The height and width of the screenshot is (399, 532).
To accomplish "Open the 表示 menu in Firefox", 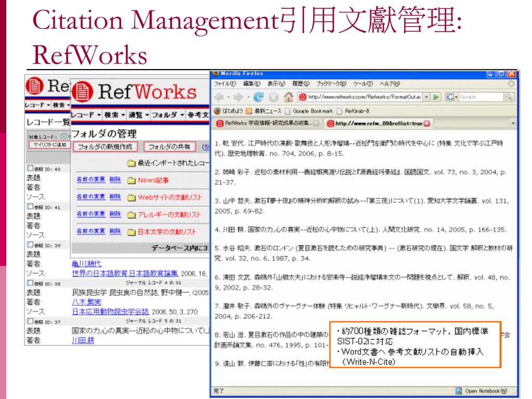I will 276,84.
